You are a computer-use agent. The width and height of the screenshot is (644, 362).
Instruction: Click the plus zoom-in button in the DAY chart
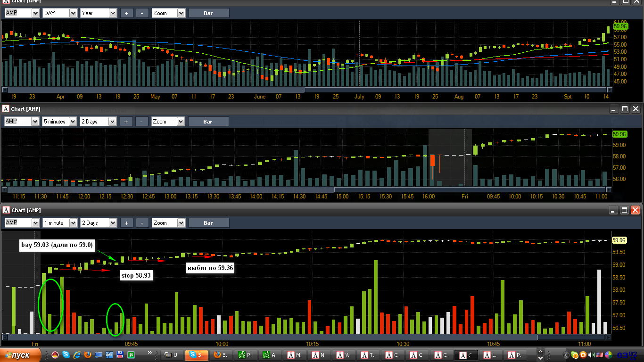(x=126, y=13)
